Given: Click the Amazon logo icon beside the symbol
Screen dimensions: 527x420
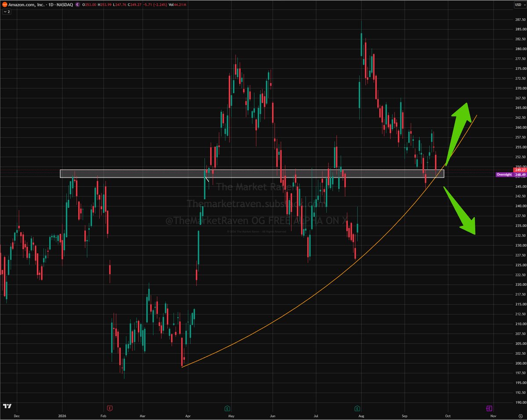Looking at the screenshot, I should click(5, 4).
